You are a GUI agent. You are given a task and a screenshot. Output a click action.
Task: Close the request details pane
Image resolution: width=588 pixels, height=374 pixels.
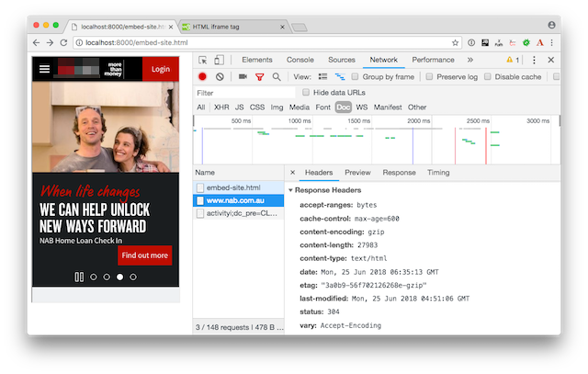click(292, 172)
